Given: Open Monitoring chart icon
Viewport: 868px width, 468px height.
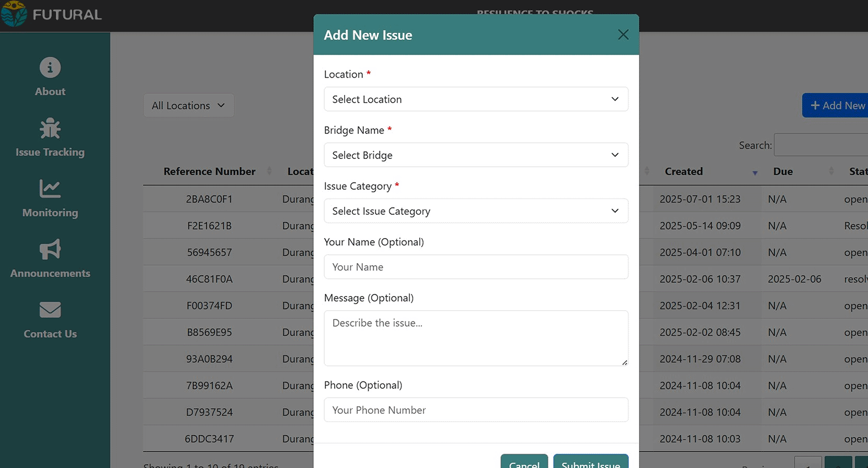Looking at the screenshot, I should [x=50, y=189].
